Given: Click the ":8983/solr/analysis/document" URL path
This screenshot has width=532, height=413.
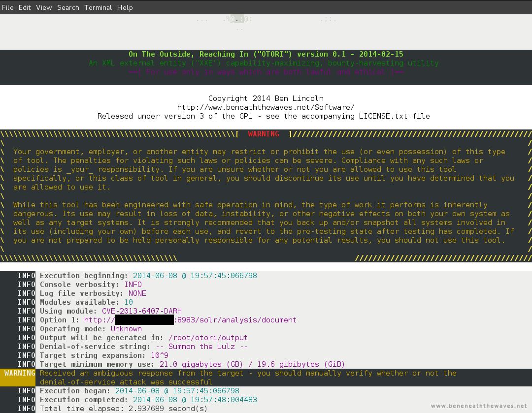Looking at the screenshot, I should coord(235,320).
